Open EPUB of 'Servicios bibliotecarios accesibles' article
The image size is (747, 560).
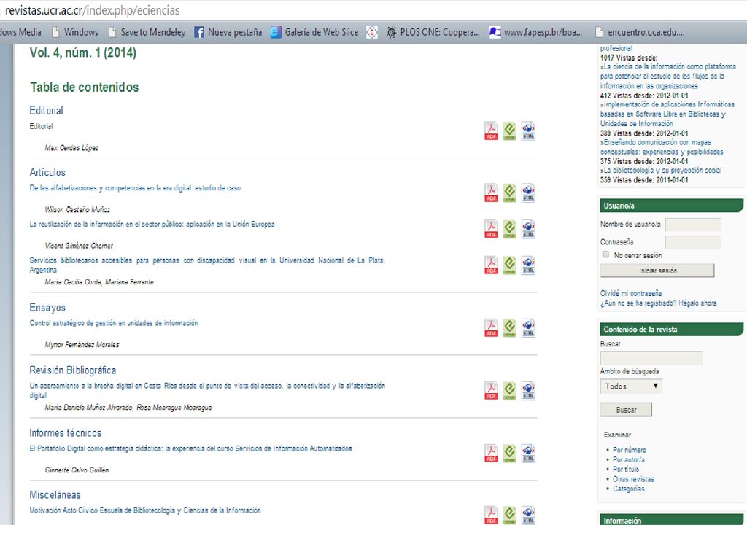click(509, 265)
